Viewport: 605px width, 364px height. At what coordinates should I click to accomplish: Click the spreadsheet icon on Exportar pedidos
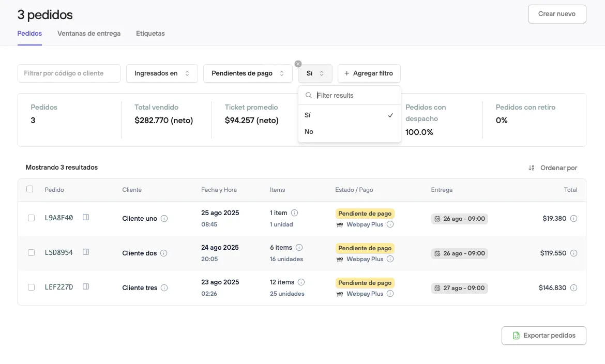point(516,336)
